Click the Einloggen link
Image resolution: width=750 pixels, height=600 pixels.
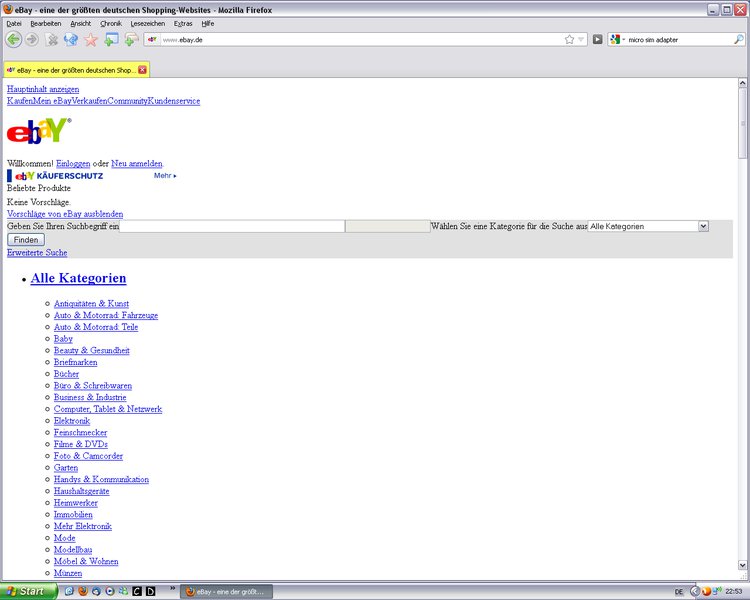click(x=73, y=164)
